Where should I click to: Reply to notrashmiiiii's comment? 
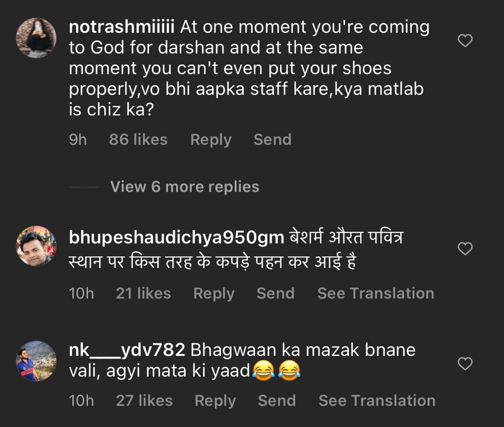tap(211, 140)
